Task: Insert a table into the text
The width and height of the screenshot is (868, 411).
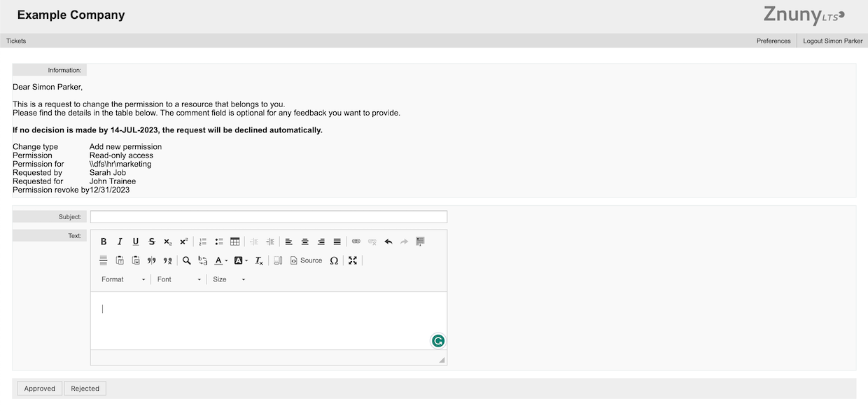Action: coord(235,242)
